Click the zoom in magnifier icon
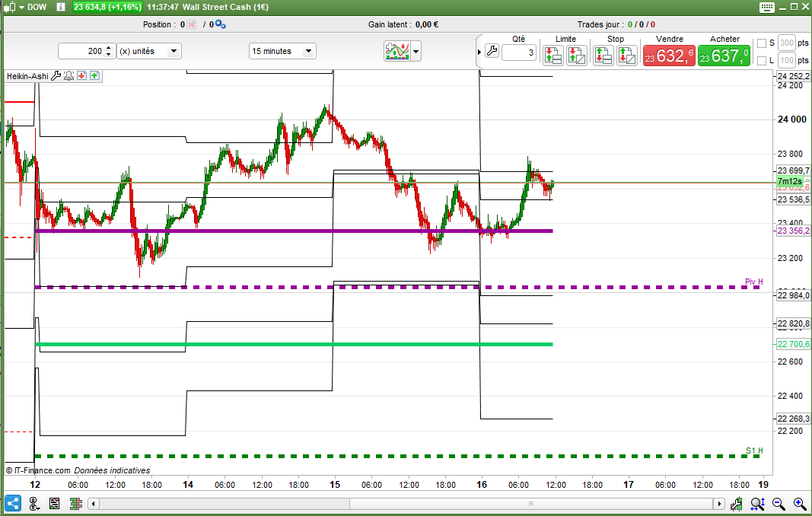 [800, 503]
